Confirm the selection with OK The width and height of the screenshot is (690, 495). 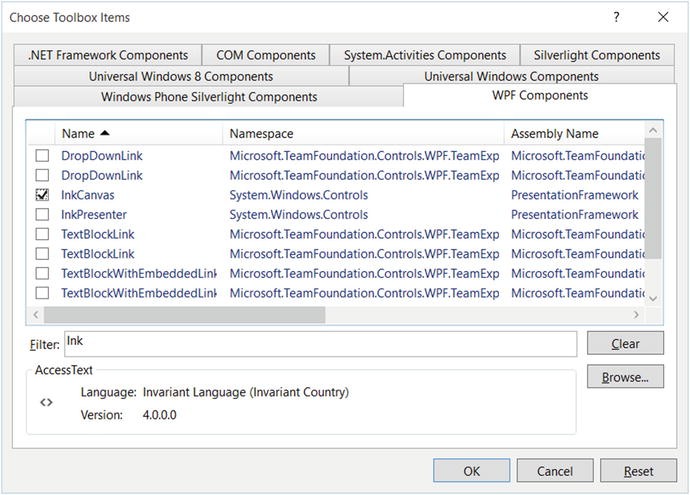tap(471, 471)
